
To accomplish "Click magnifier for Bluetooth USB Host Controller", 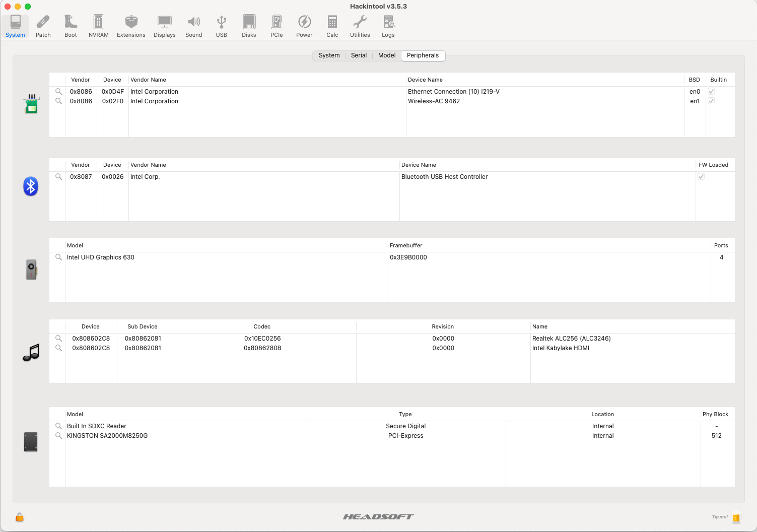I will tap(58, 177).
